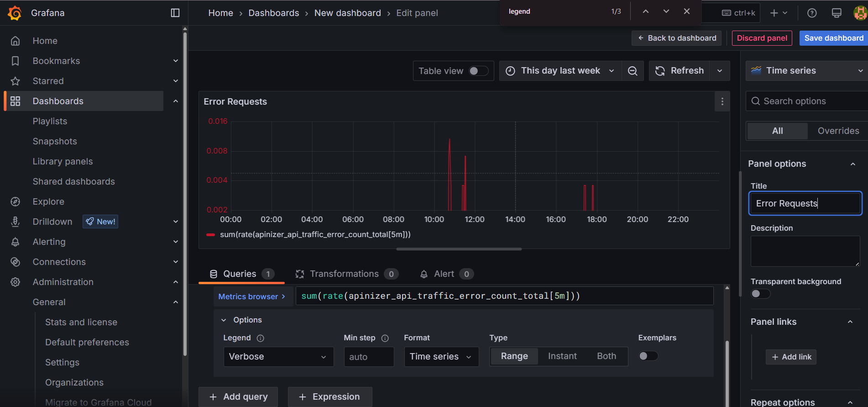868x407 pixels.
Task: Select the All options filter
Action: coord(777,131)
